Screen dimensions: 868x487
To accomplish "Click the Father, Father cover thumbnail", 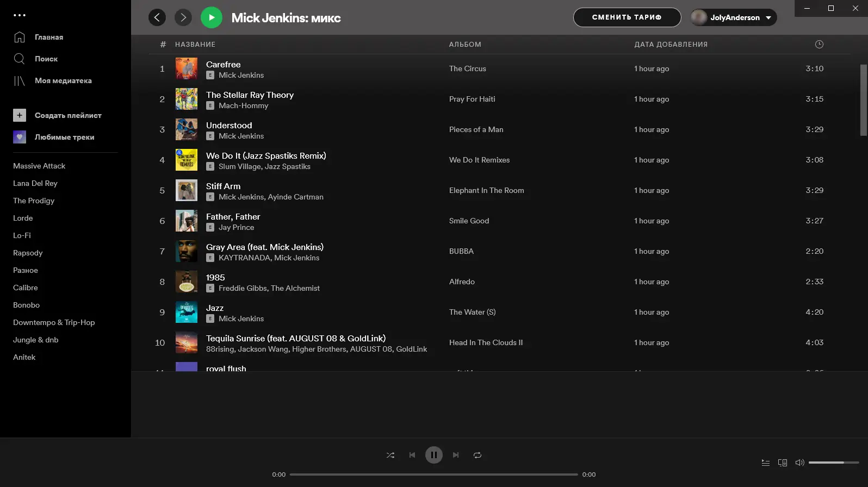I will click(187, 221).
